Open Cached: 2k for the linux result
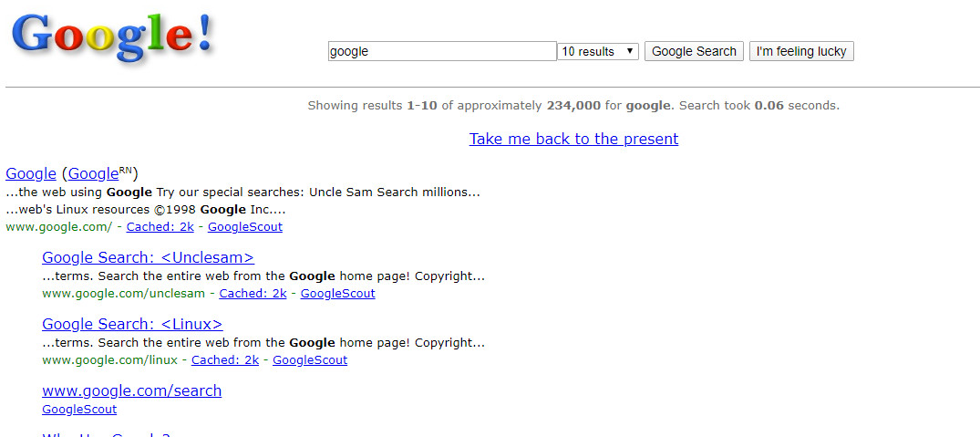The height and width of the screenshot is (437, 980). (225, 360)
